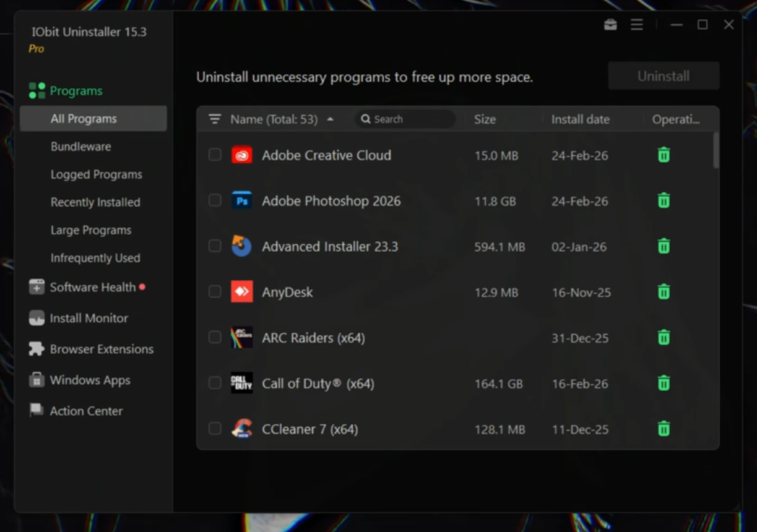Click the IObit Uninstaller 15.3 title
This screenshot has height=532, width=757.
[89, 32]
